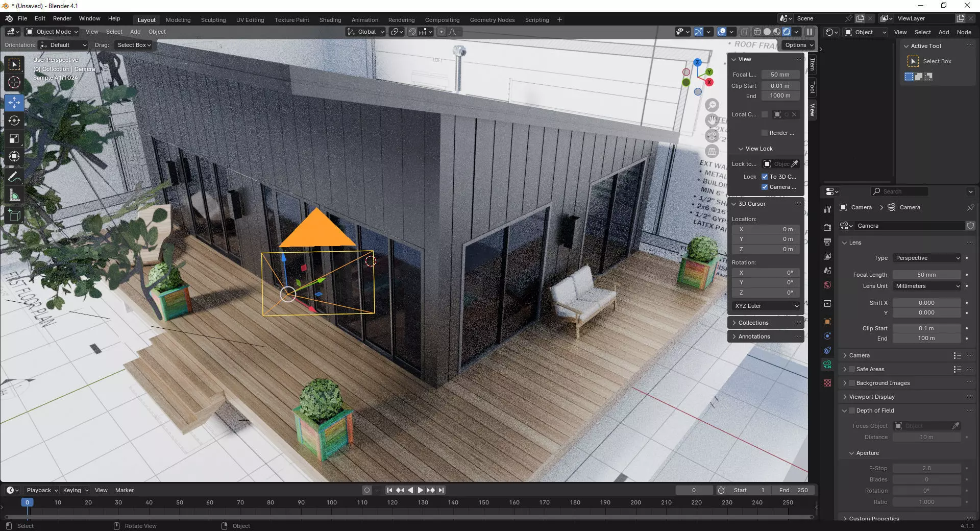Select the Cursor tool
980x531 pixels.
pyautogui.click(x=14, y=82)
